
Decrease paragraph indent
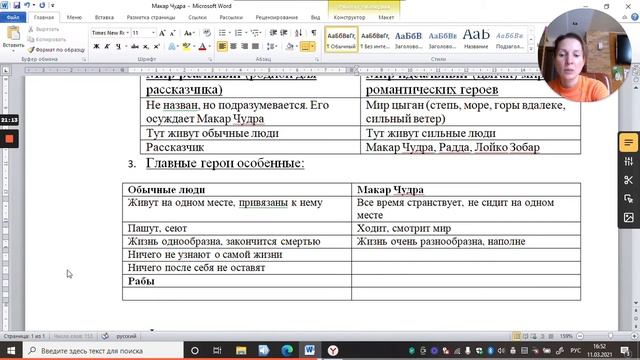[x=273, y=33]
